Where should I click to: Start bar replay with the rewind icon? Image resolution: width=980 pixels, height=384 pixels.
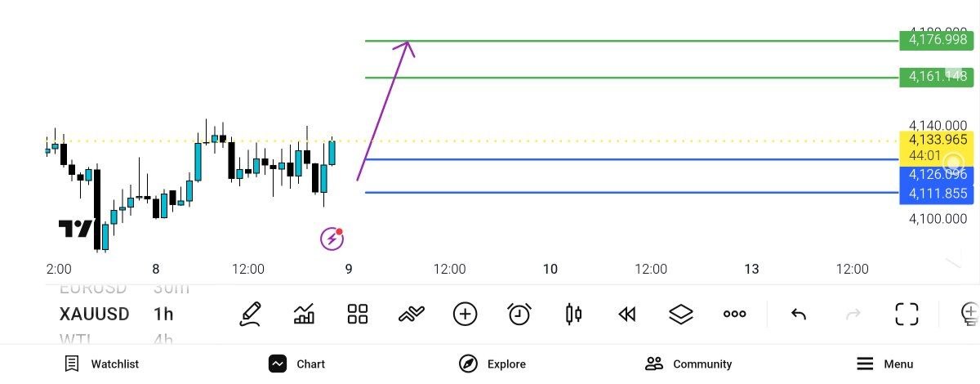pyautogui.click(x=627, y=315)
